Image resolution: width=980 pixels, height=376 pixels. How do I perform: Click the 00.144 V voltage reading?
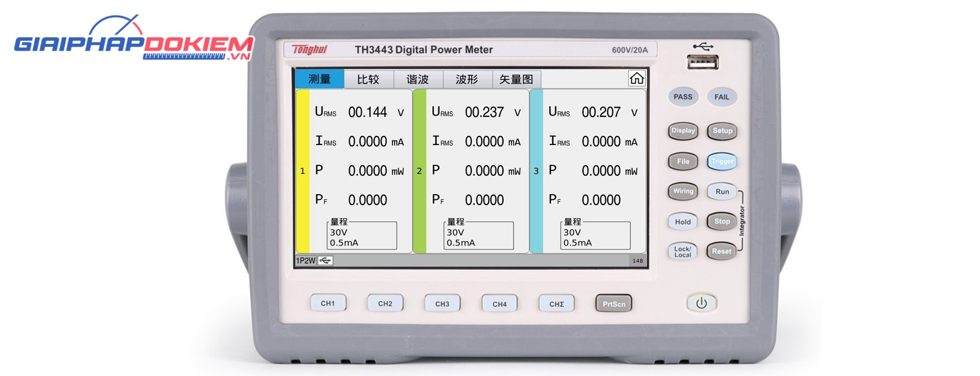pos(376,112)
